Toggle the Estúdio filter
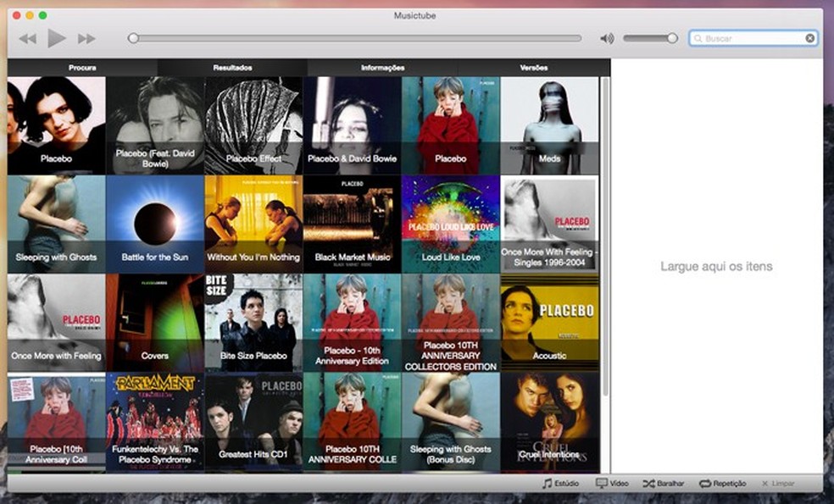Viewport: 834px width, 504px height. click(x=560, y=484)
